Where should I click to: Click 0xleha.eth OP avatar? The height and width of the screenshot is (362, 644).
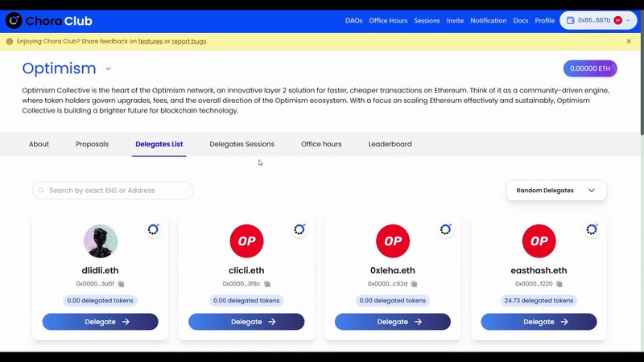[x=393, y=241]
